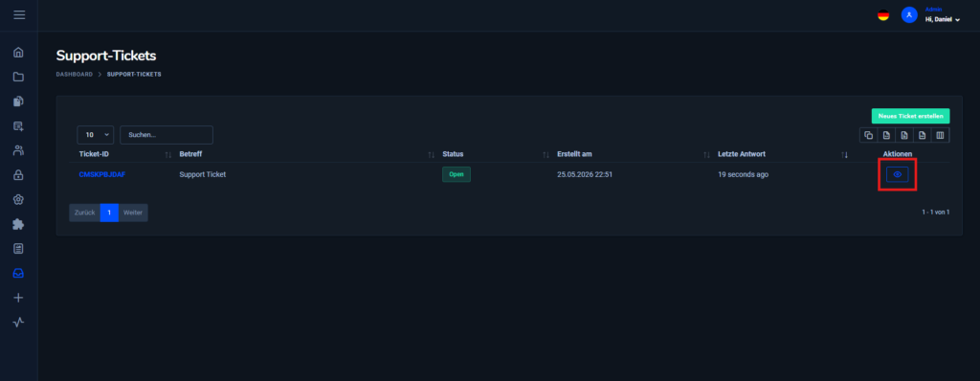Export table as CSV file icon
The width and height of the screenshot is (980, 381).
pyautogui.click(x=886, y=135)
